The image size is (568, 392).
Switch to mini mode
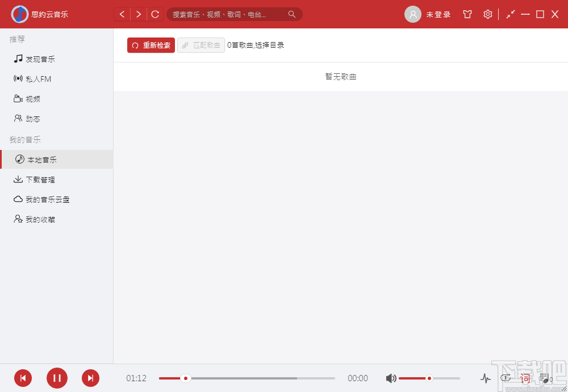point(510,12)
